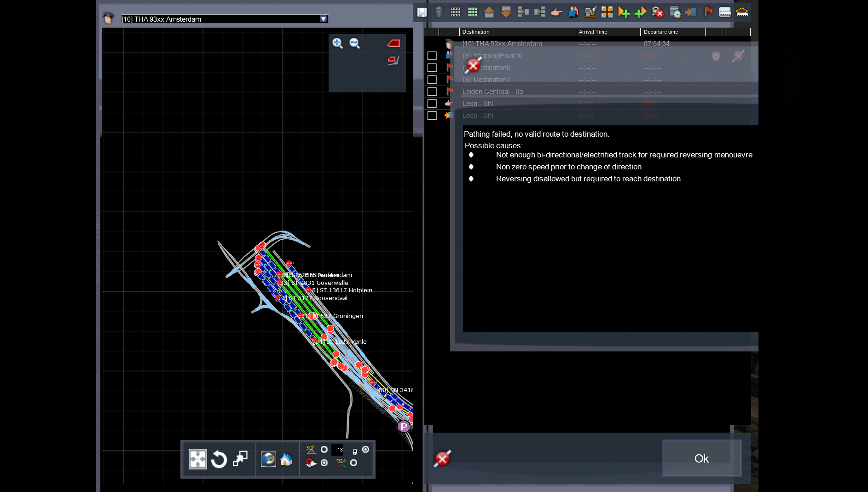Screen dimensions: 868x492
Task: Zoom out on the 2D map
Action: (354, 43)
